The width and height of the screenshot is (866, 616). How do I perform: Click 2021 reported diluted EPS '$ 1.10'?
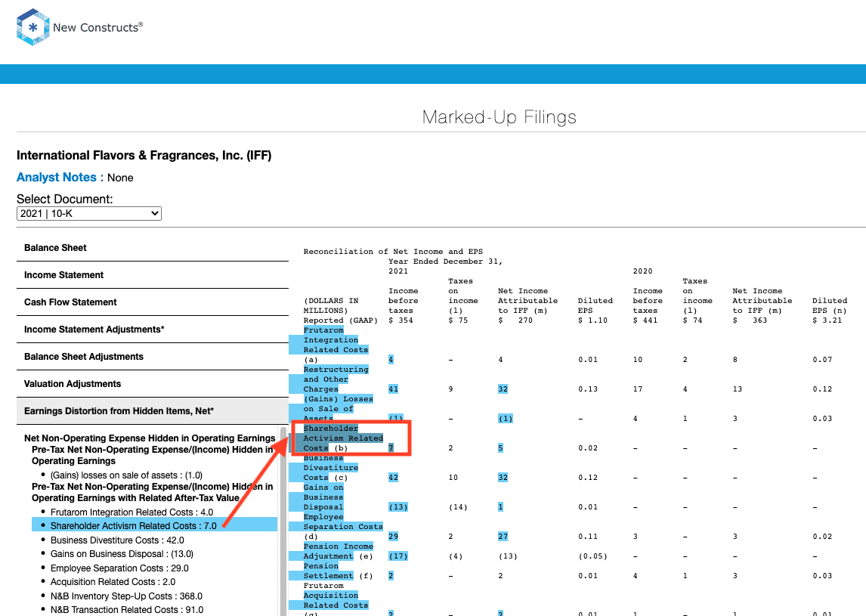click(592, 320)
